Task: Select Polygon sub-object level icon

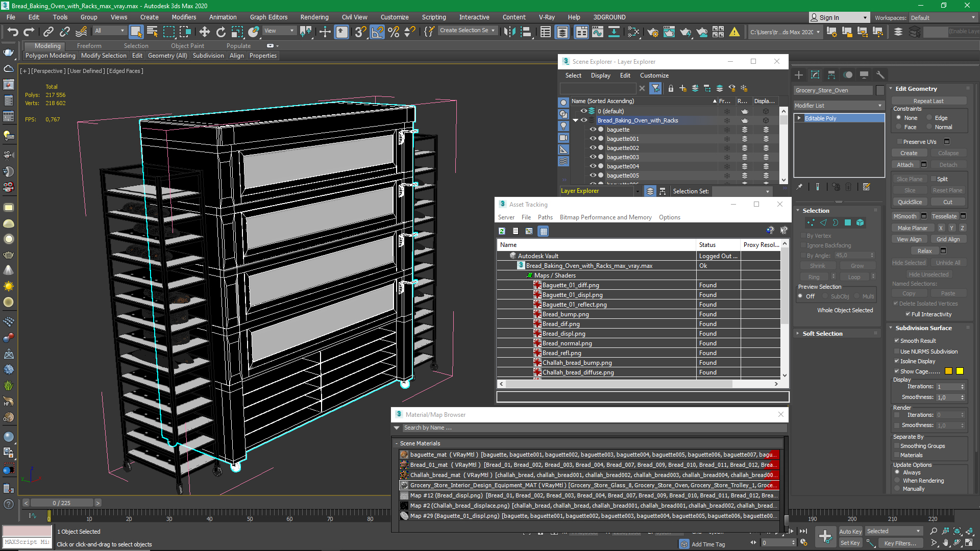Action: (848, 222)
